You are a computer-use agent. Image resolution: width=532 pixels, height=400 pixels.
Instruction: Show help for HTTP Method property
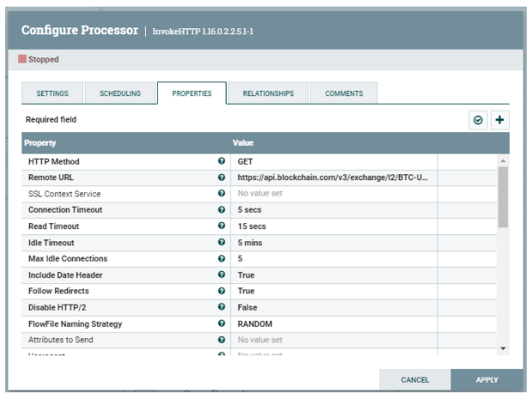221,161
